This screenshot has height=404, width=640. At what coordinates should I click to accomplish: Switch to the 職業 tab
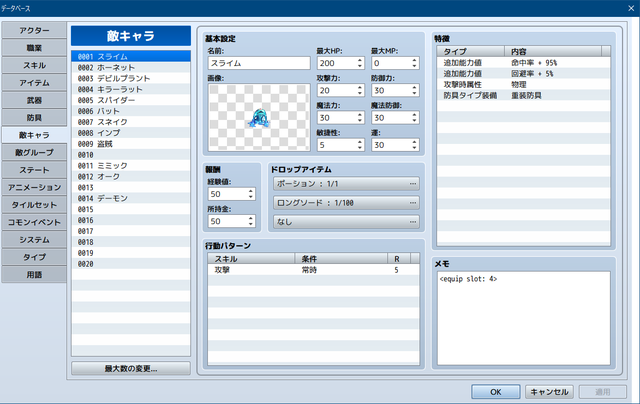[34, 48]
